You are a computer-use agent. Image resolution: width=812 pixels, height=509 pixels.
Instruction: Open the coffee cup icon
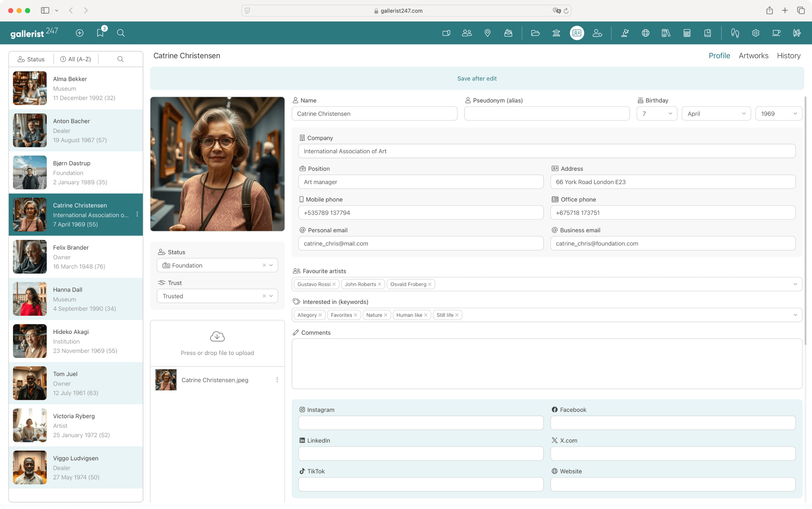click(x=776, y=33)
